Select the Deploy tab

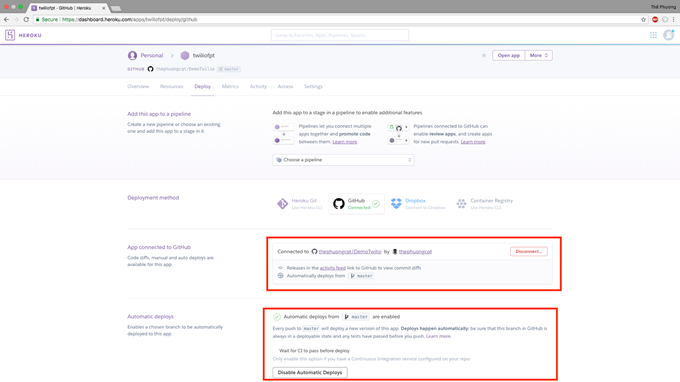pos(203,87)
